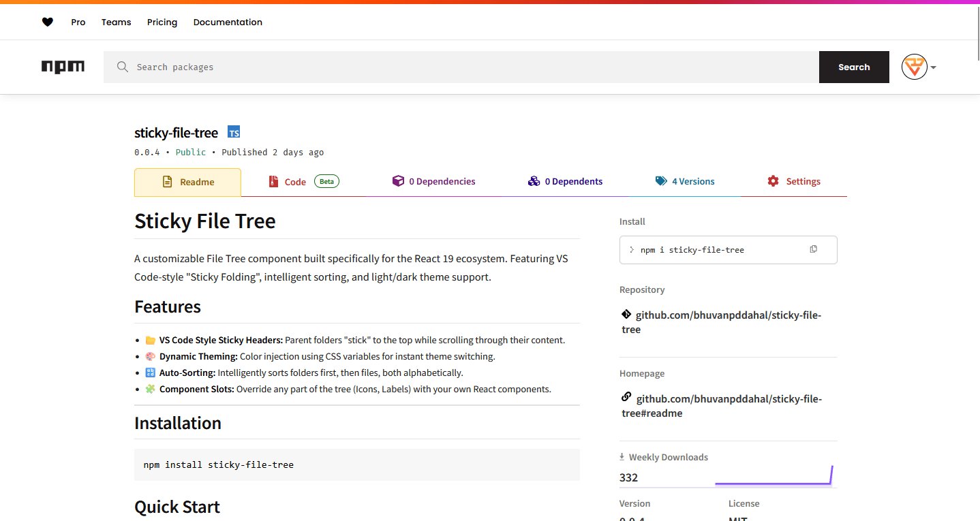The width and height of the screenshot is (980, 521).
Task: Click the Settings gear icon
Action: pyautogui.click(x=773, y=181)
